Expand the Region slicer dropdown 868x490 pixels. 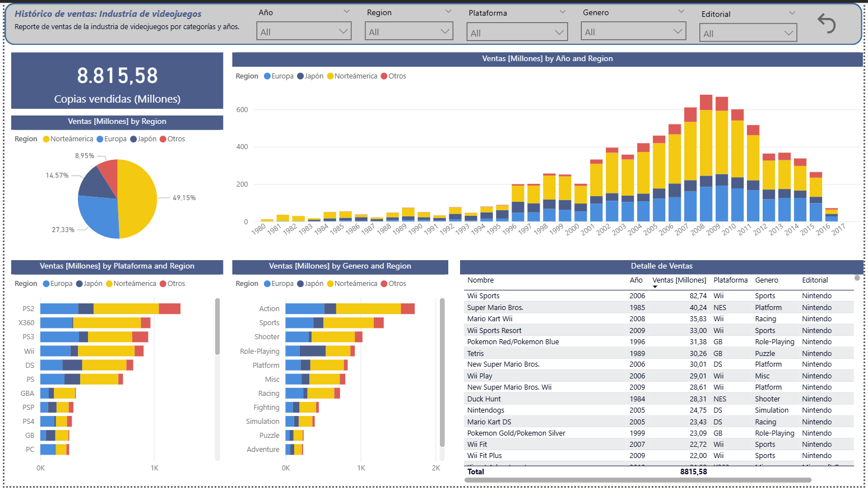point(409,31)
